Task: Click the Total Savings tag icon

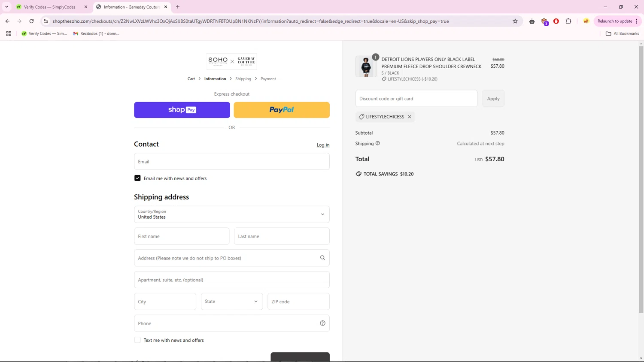Action: (358, 174)
